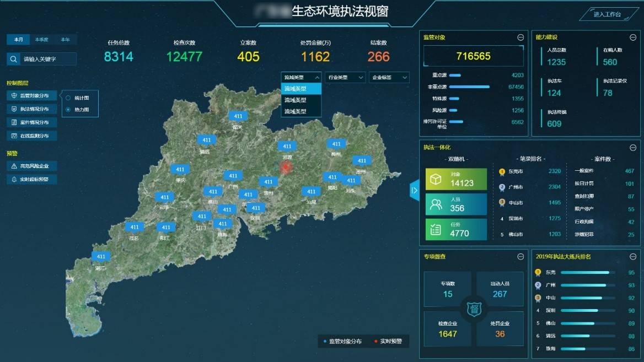This screenshot has width=644, height=362.
Task: Select the 统计图 radio option
Action: (68, 98)
